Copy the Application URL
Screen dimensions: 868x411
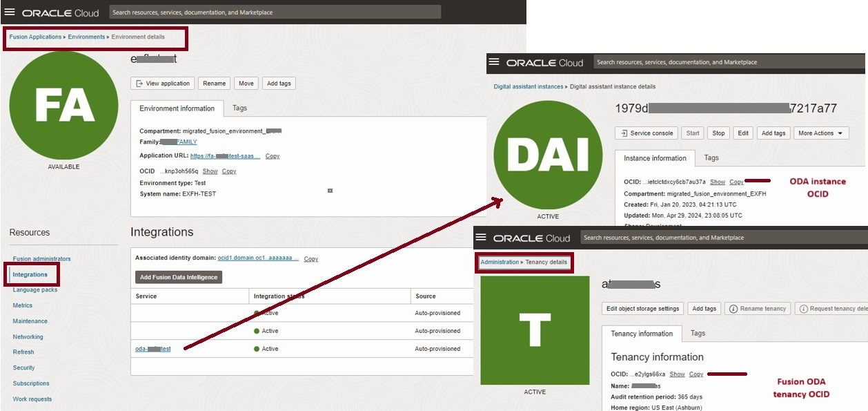click(x=273, y=156)
